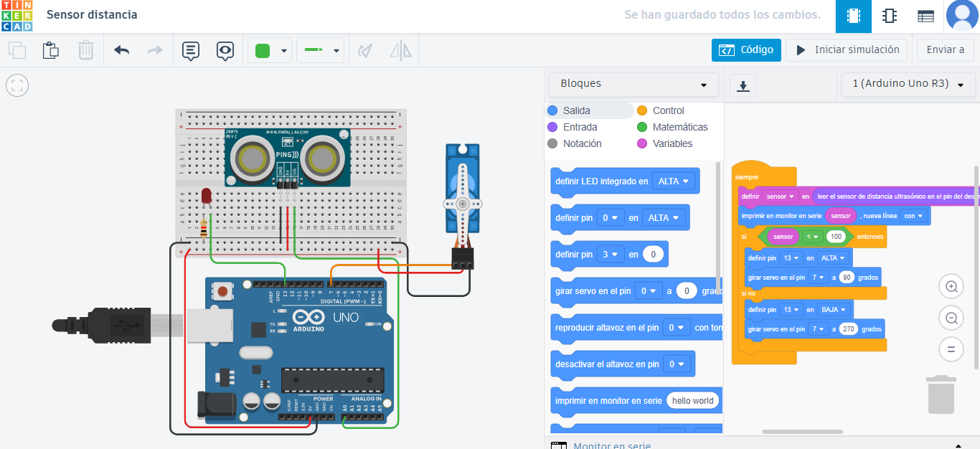
Task: Open the Tinkercad home logo
Action: (17, 16)
